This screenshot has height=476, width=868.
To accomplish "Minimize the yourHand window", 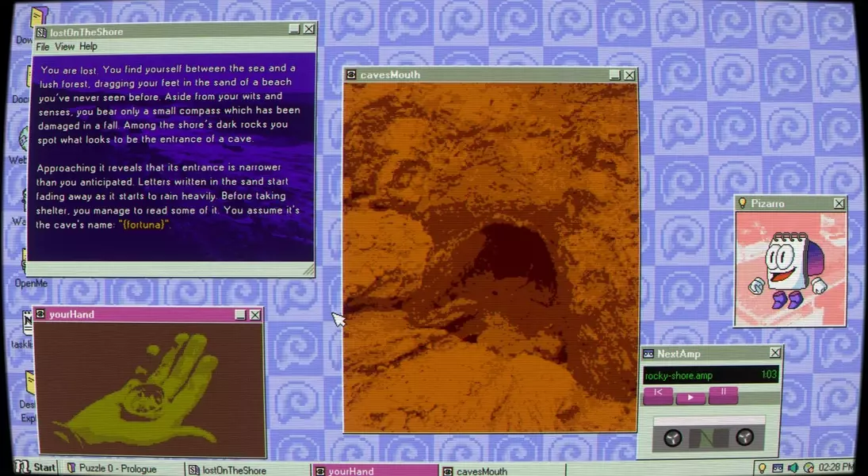I will 240,315.
